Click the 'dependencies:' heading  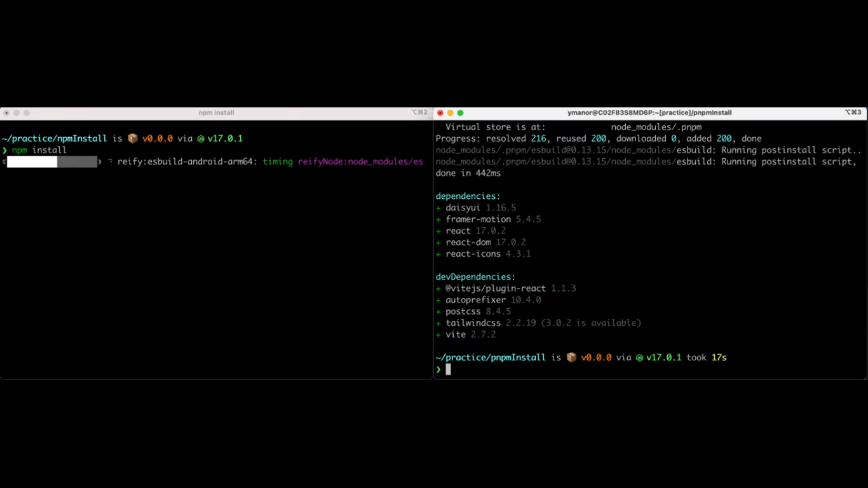pyautogui.click(x=468, y=196)
